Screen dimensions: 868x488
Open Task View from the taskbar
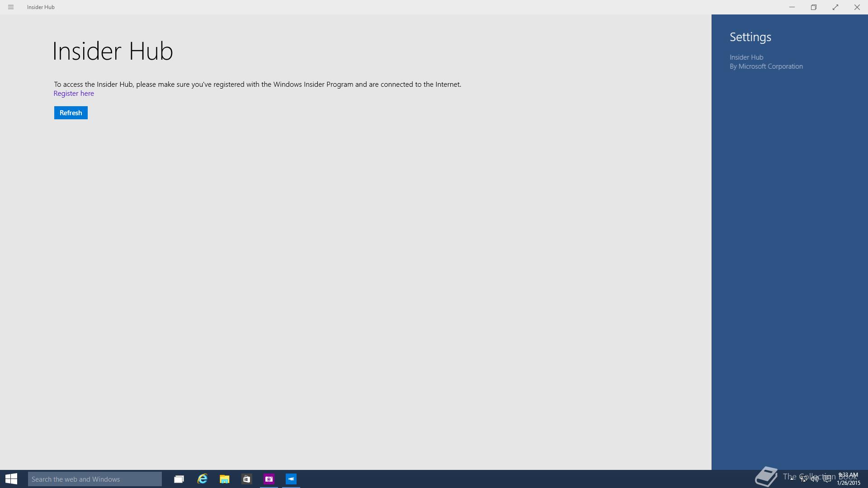(179, 479)
